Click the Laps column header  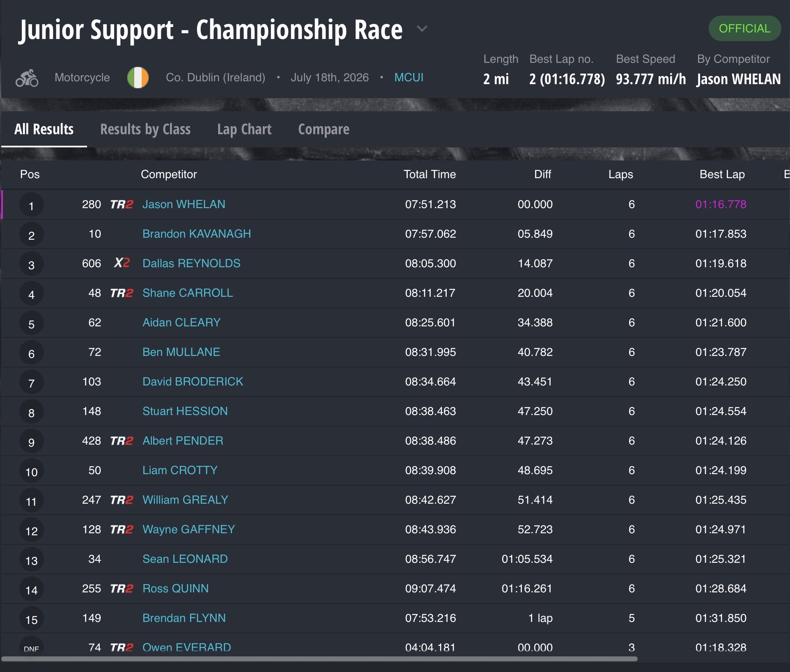coord(621,174)
